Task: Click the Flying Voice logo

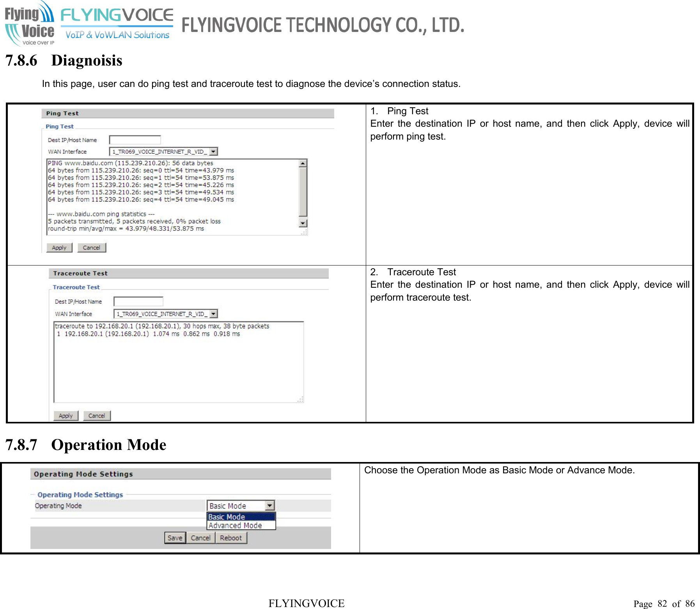Action: [x=30, y=23]
